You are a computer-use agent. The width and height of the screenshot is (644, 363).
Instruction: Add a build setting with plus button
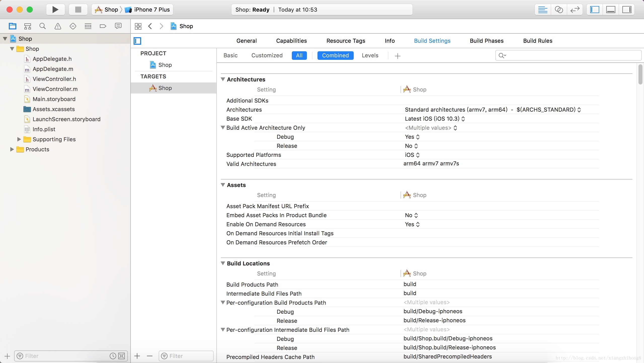(x=398, y=56)
